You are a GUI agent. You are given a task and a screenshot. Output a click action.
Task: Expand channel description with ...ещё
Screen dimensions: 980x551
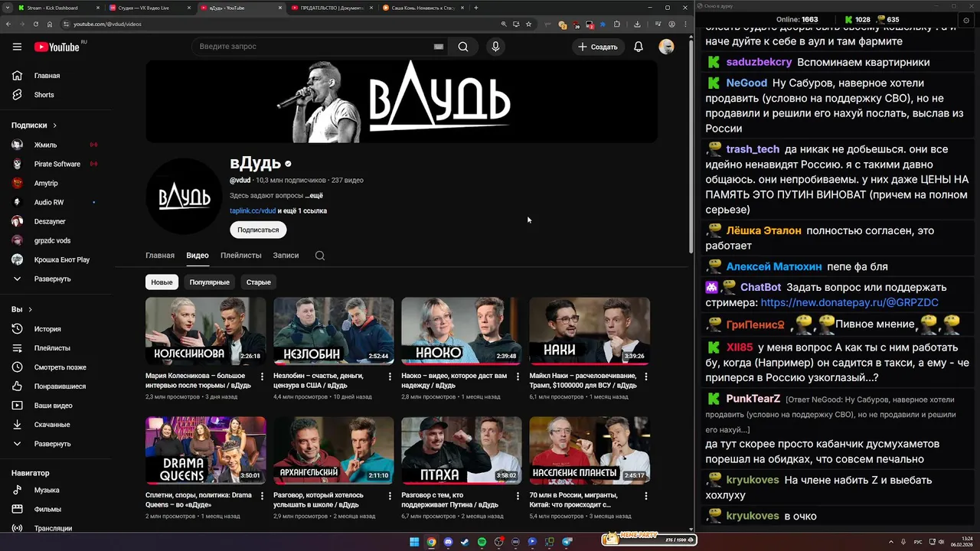coord(314,196)
